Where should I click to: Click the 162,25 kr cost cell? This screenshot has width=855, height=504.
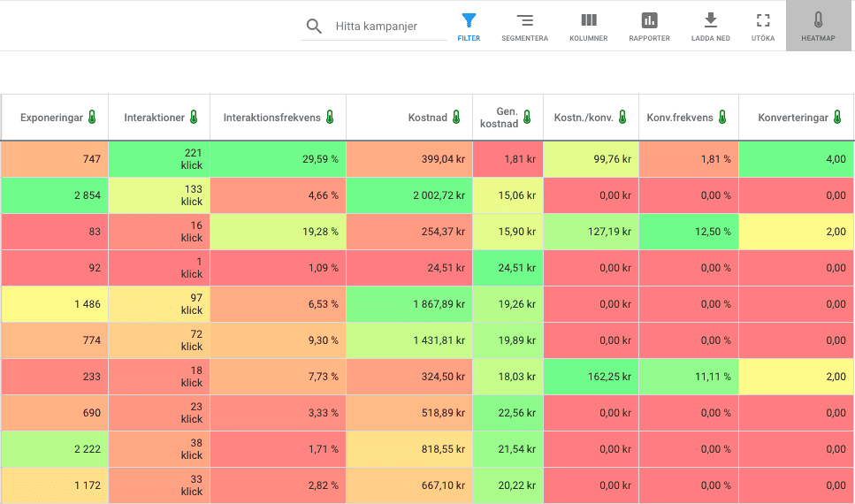tap(592, 377)
